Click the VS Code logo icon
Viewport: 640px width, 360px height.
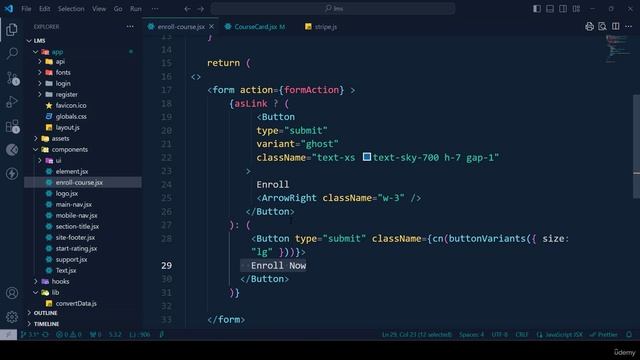click(9, 9)
